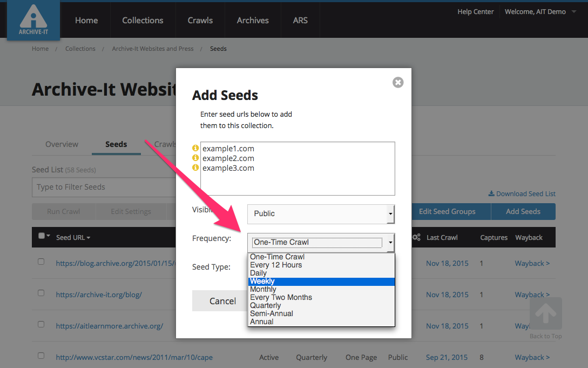Click the Back to Top arrow icon
588x368 pixels.
tap(545, 314)
